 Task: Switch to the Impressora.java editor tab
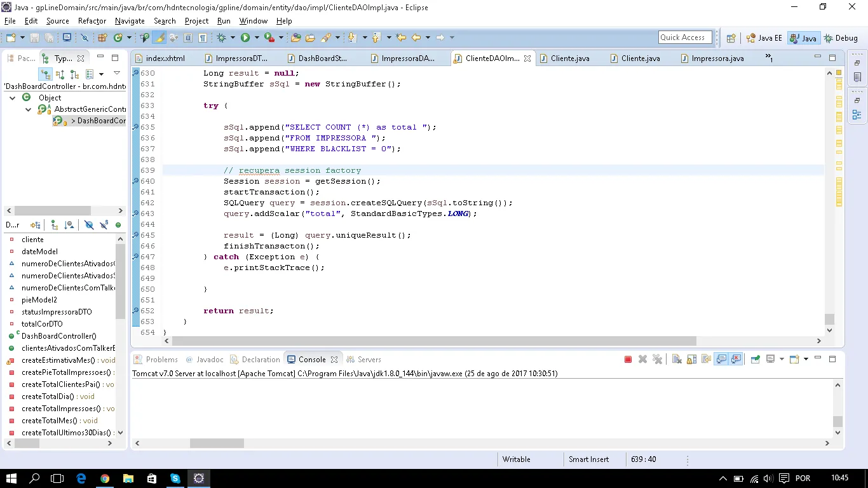(x=717, y=58)
